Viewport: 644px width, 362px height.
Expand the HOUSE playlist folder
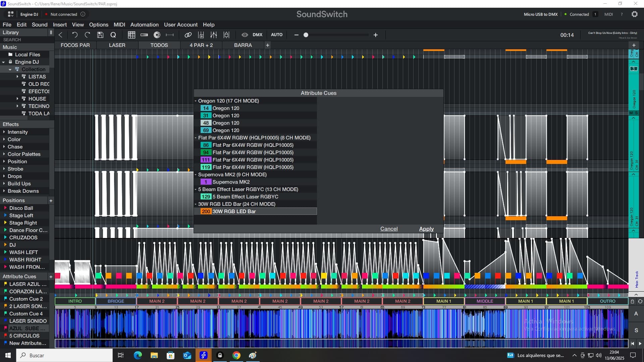[x=17, y=99]
